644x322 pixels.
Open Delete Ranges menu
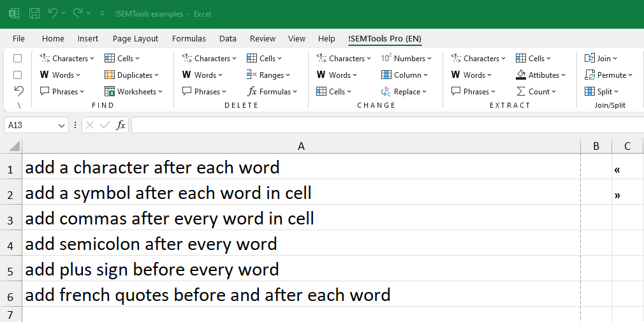(268, 75)
